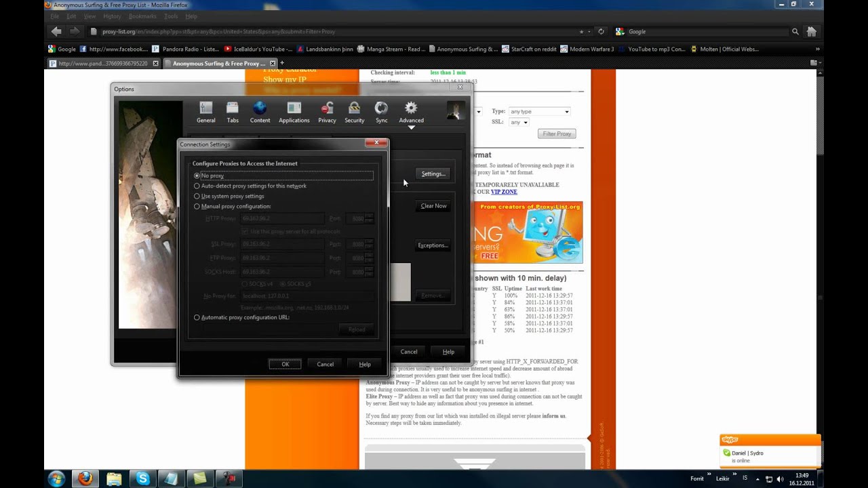This screenshot has width=868, height=488.
Task: Open the Landsbankinn bookmark
Action: [x=325, y=49]
